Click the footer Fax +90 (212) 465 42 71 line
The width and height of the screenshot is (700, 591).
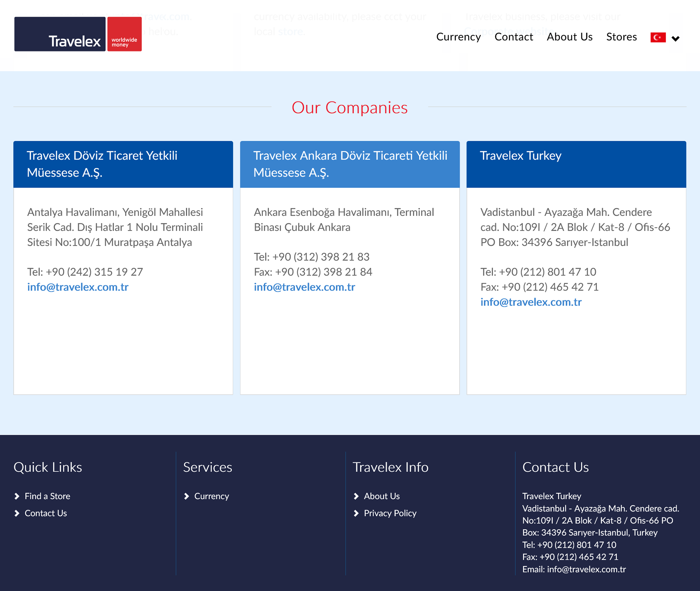[570, 557]
